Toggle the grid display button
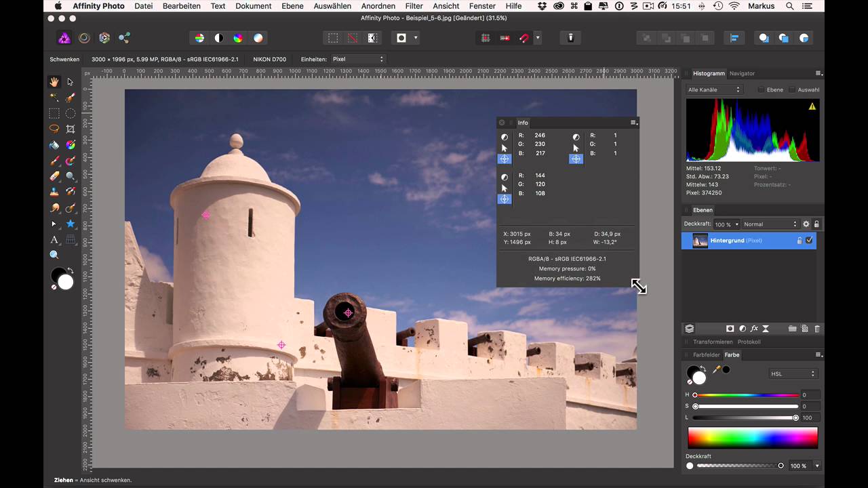The width and height of the screenshot is (868, 488). click(486, 38)
